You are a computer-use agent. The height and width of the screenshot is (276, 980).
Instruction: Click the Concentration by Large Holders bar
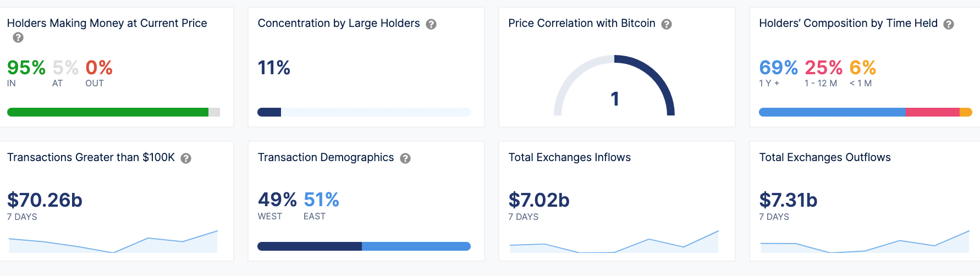pyautogui.click(x=364, y=112)
